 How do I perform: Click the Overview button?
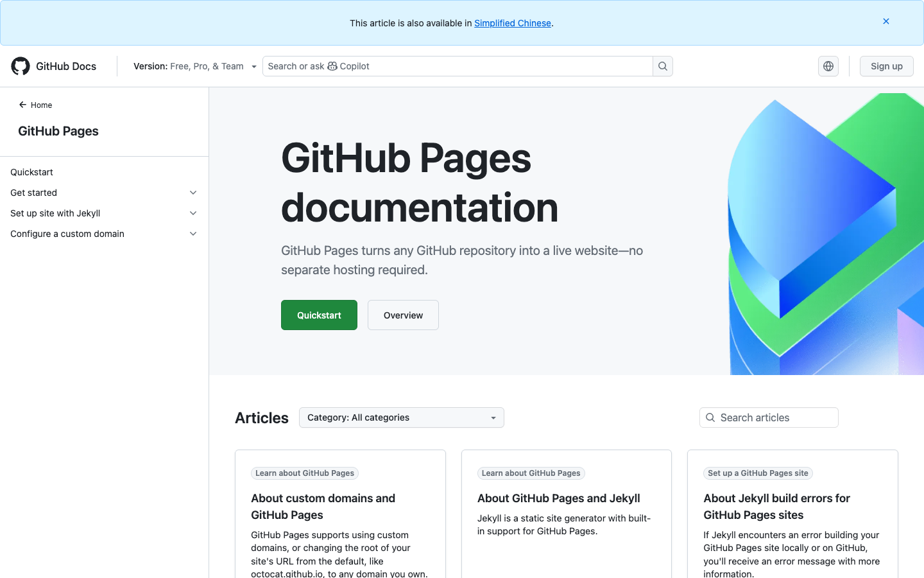[403, 315]
